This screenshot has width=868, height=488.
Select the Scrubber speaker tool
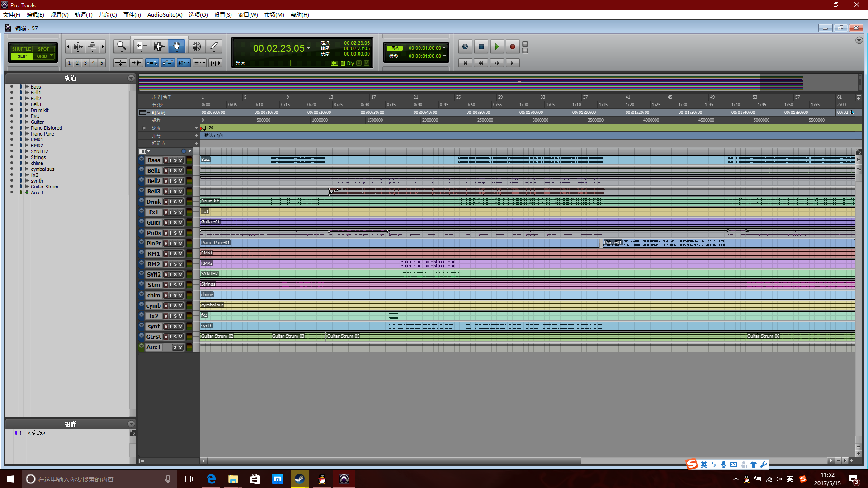click(197, 46)
